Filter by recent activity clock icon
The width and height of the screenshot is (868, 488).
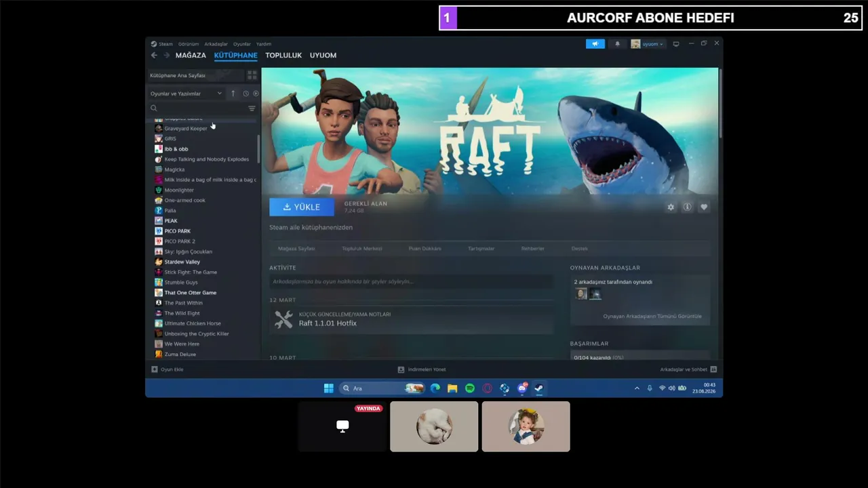tap(245, 94)
